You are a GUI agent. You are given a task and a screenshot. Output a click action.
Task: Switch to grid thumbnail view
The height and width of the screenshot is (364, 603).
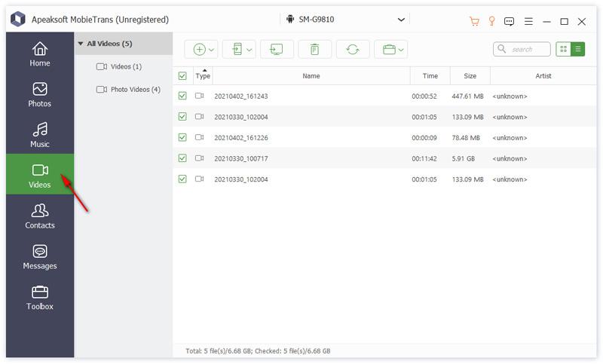coord(563,49)
